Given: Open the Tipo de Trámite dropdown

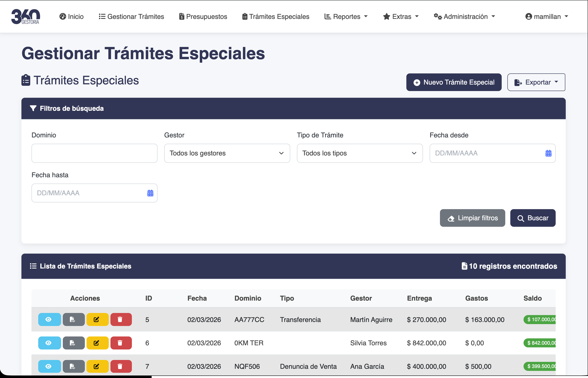Looking at the screenshot, I should [360, 153].
